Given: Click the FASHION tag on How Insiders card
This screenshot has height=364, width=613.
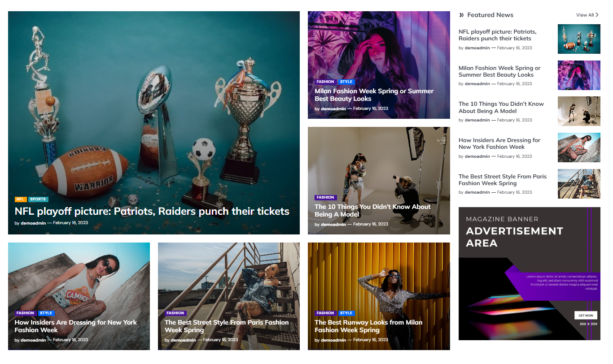Looking at the screenshot, I should pyautogui.click(x=26, y=313).
